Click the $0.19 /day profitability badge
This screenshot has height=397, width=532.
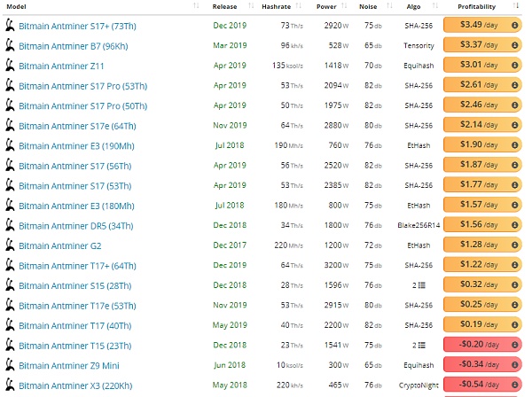click(x=482, y=325)
